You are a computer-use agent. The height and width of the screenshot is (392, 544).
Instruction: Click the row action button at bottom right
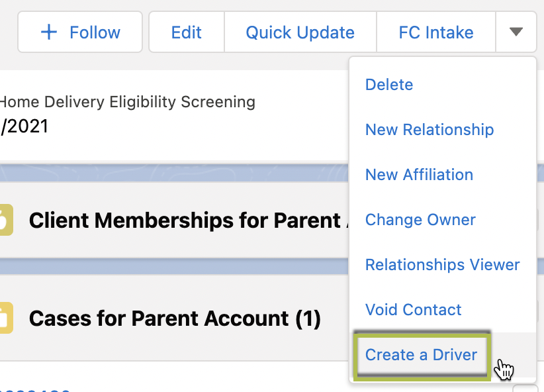pos(525,388)
